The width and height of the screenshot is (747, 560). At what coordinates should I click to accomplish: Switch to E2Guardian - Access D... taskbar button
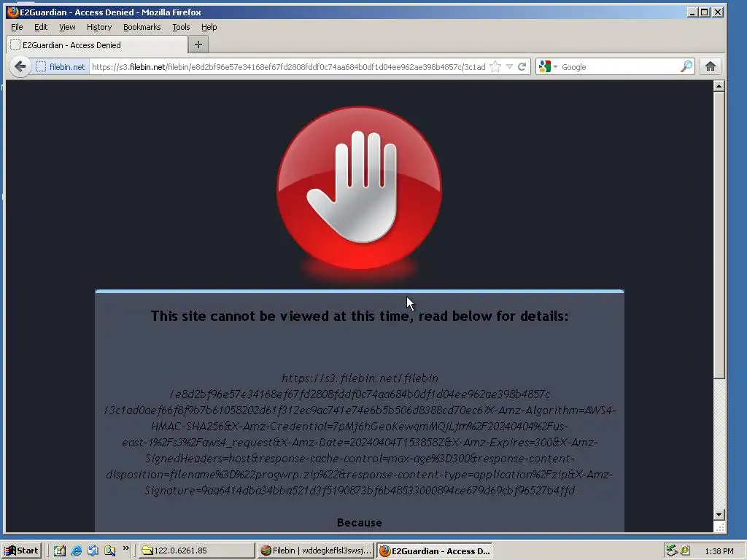pos(435,551)
